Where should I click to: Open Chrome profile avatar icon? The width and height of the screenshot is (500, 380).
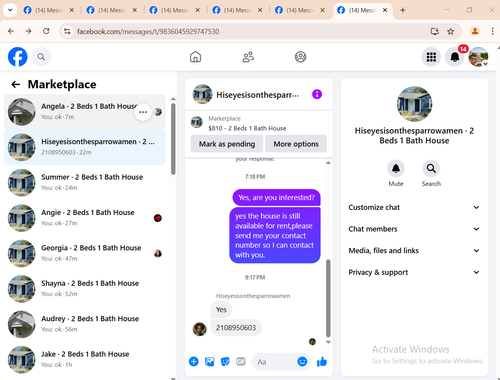pos(475,31)
